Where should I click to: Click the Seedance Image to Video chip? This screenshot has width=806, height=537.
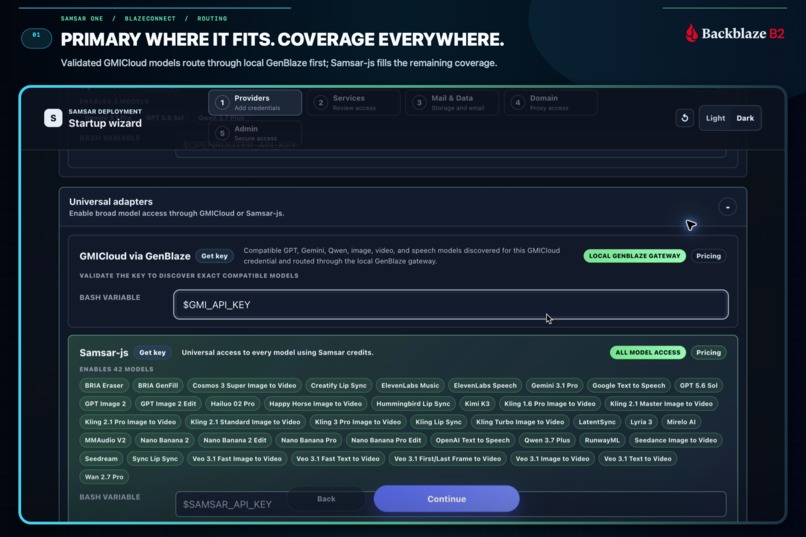[x=675, y=440]
